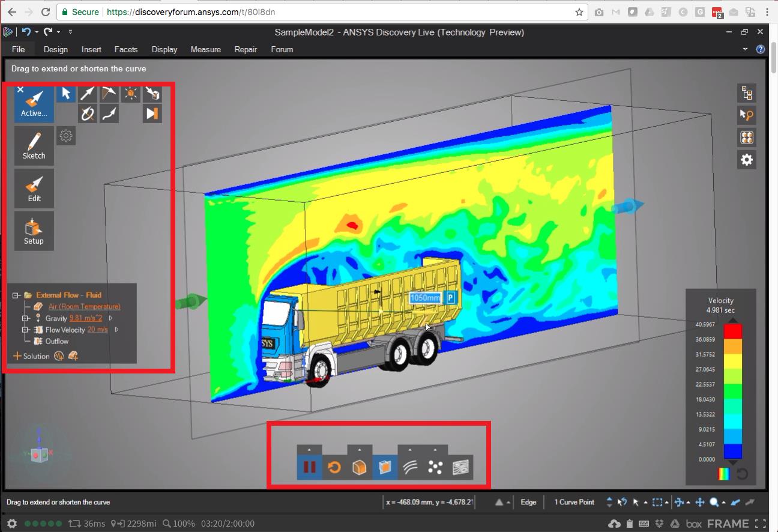
Task: Click the rainbow color legend swatch
Action: coord(724,474)
